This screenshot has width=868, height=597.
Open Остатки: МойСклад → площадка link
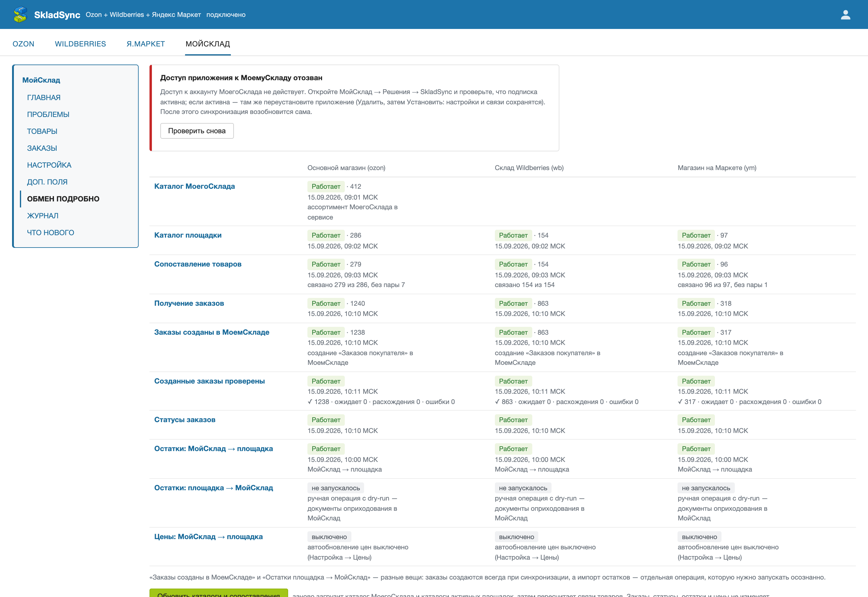pos(213,448)
